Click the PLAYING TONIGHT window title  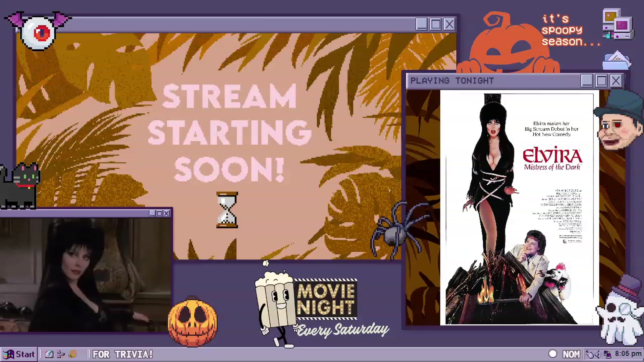coord(452,81)
